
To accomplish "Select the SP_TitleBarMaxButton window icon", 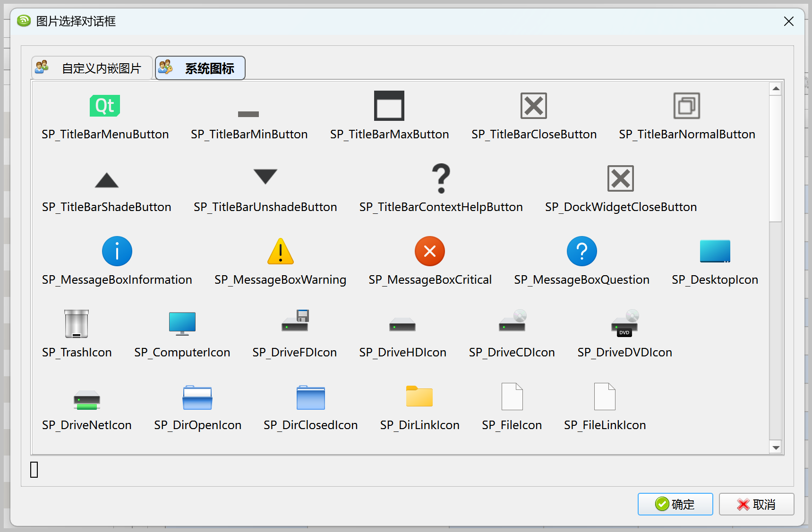I will pyautogui.click(x=389, y=106).
